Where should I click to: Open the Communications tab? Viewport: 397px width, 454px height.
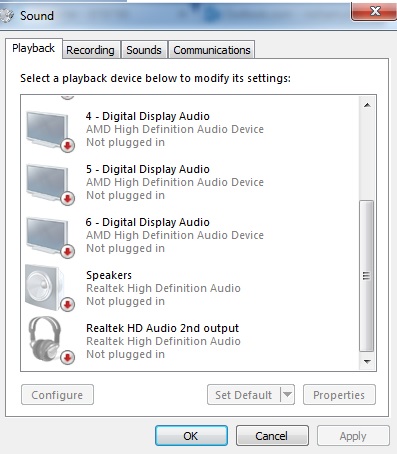(212, 50)
